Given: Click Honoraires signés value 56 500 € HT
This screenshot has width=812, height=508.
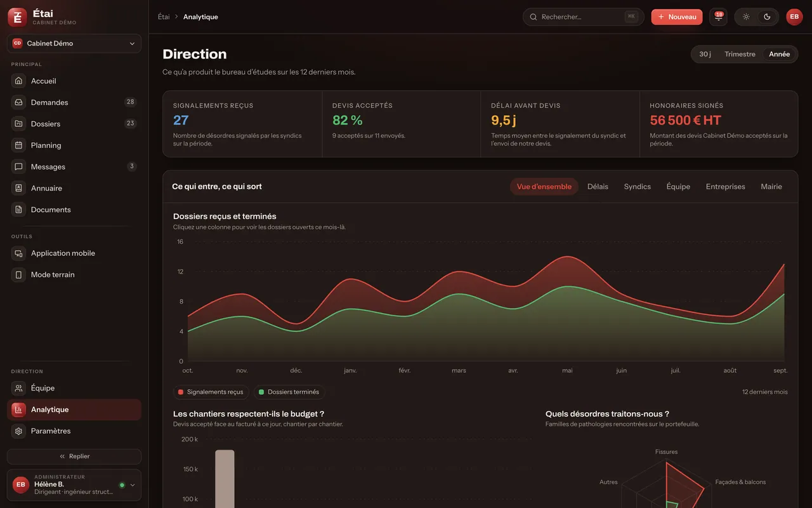Looking at the screenshot, I should 686,120.
